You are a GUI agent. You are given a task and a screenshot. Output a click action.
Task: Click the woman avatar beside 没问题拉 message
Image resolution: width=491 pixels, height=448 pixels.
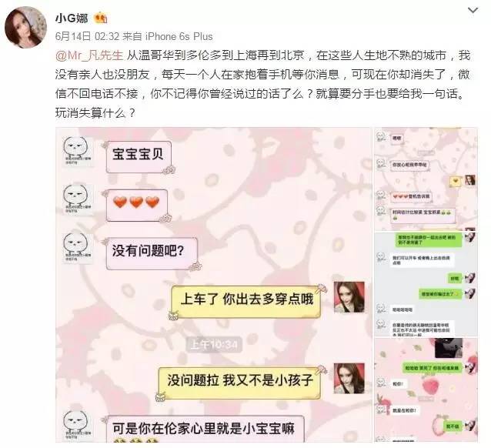(349, 378)
